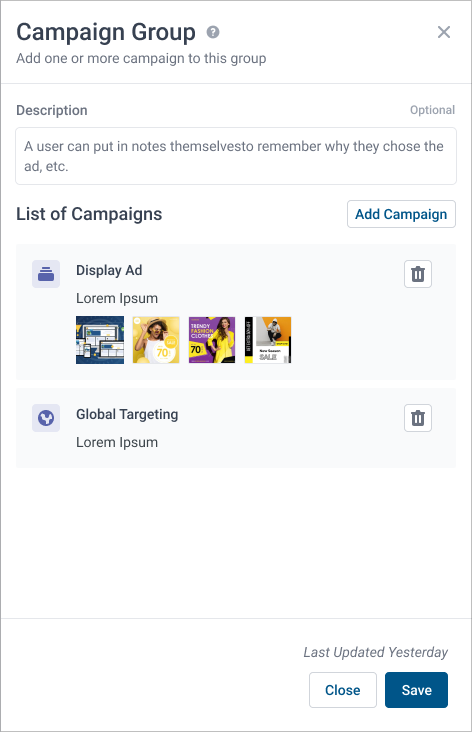
Task: Open the Display Ad campaign title
Action: [x=109, y=270]
